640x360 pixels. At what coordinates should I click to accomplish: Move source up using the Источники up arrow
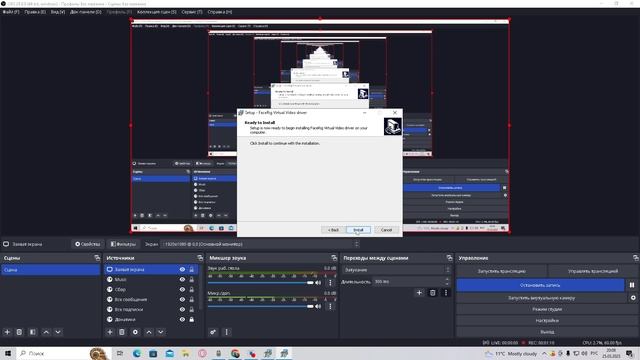click(x=149, y=332)
